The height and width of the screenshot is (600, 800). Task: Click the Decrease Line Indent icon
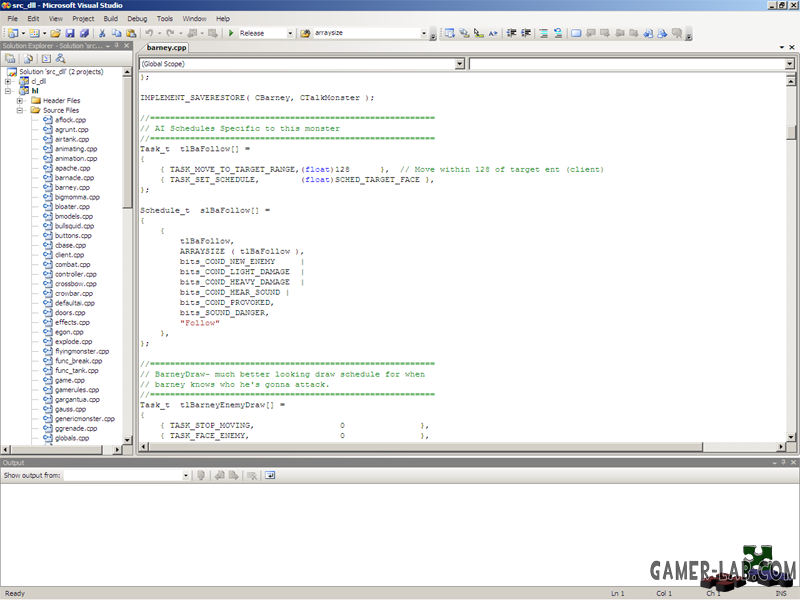(x=511, y=33)
